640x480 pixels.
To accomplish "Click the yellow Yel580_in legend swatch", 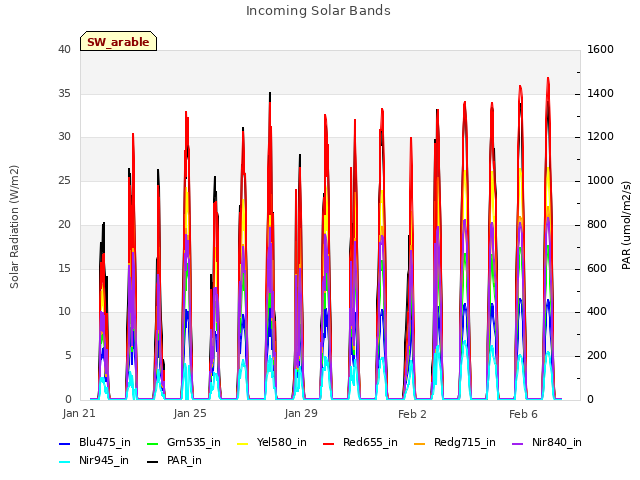I will 242,444.
